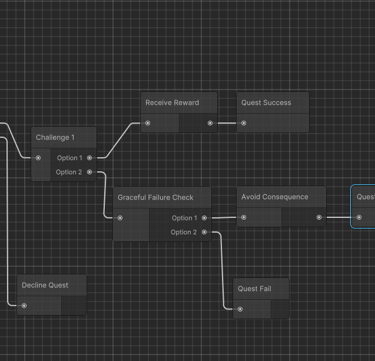Screen dimensions: 375x361
Task: Click Challenge 1 Option 1 output port
Action: tap(89, 158)
